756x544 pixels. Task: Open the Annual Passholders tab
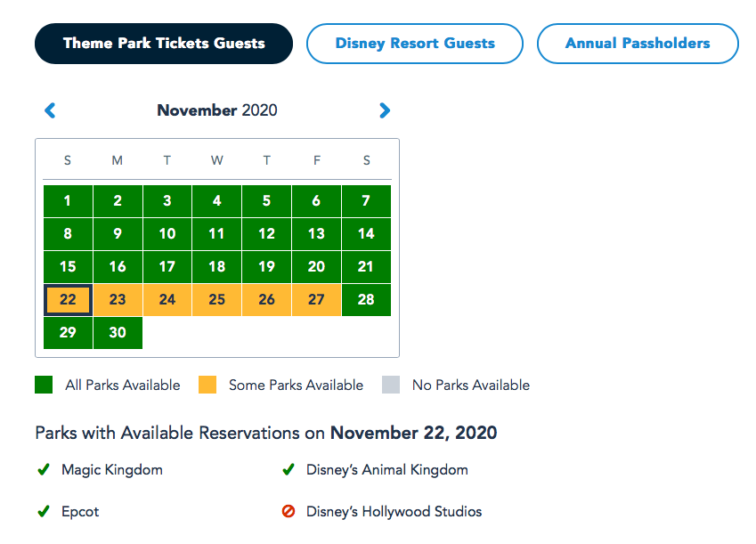tap(638, 44)
